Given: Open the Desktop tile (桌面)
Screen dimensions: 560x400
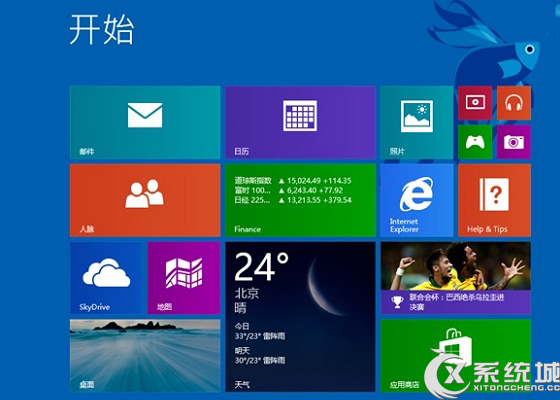Looking at the screenshot, I should tap(145, 356).
